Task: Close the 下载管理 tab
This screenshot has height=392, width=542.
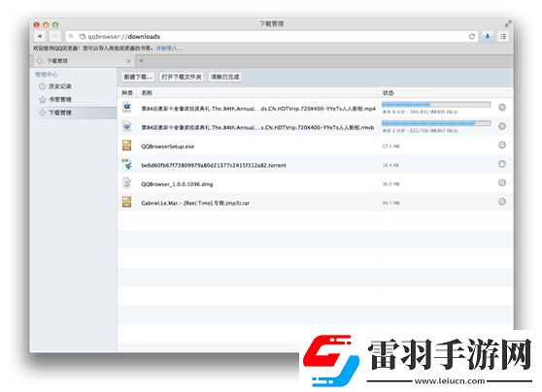Action: 128,61
